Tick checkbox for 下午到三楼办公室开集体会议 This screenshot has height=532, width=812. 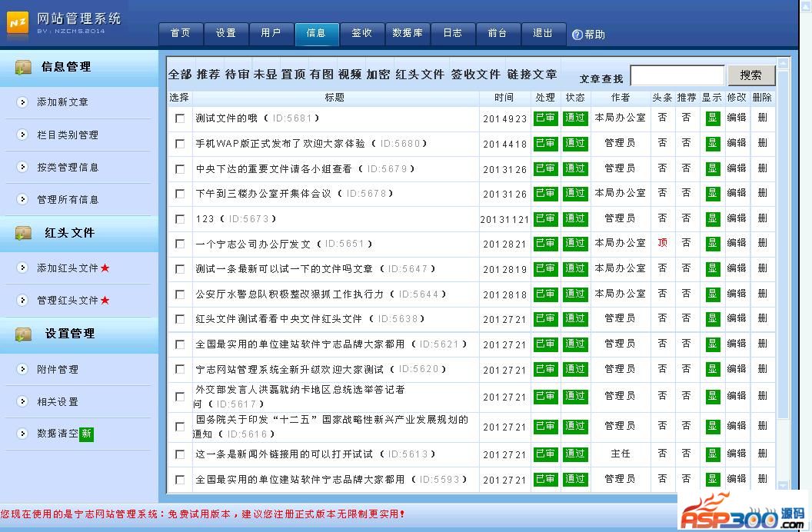pyautogui.click(x=180, y=194)
